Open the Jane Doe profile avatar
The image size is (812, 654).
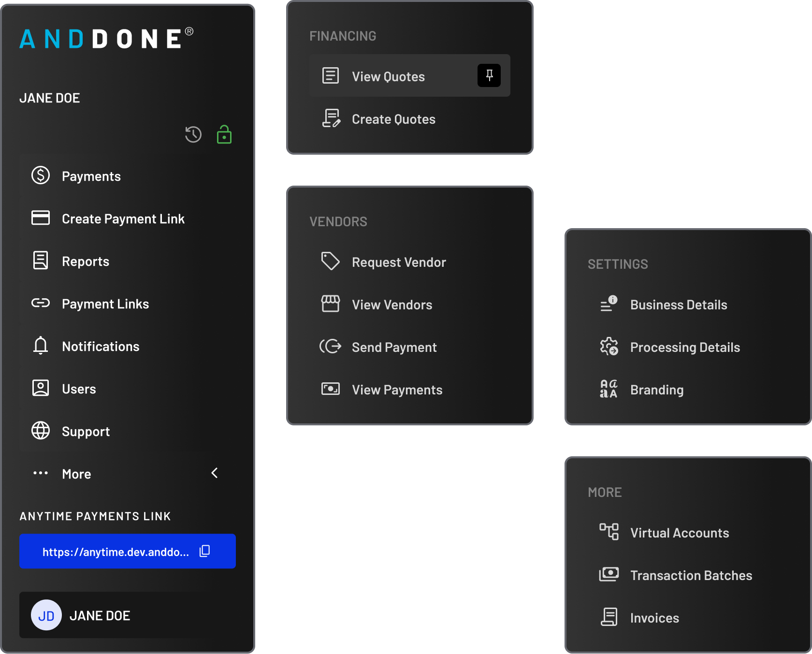point(46,615)
